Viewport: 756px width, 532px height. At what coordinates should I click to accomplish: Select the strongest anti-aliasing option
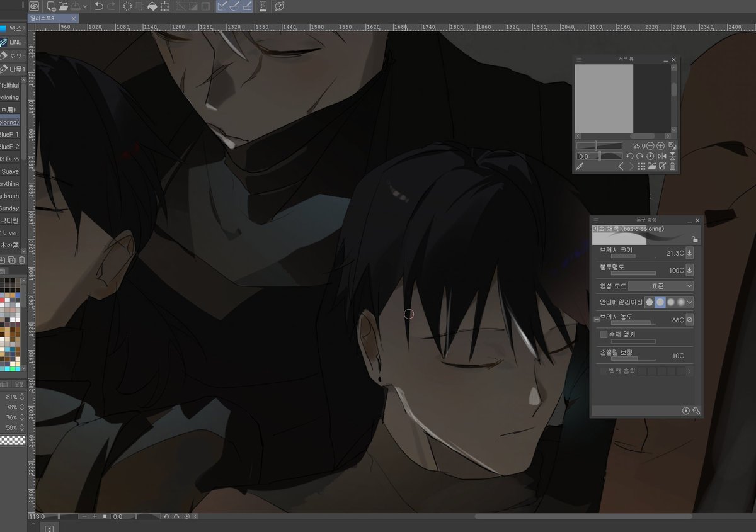(680, 302)
